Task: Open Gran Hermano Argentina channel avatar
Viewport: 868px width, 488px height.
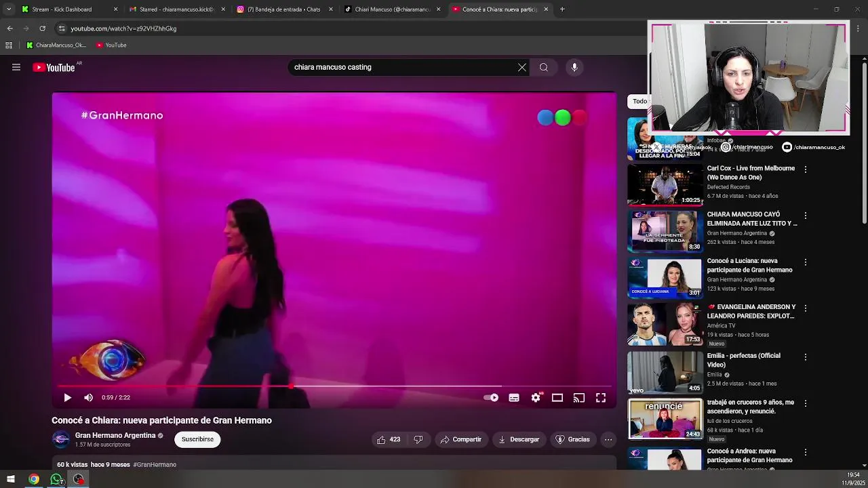Action: [x=61, y=439]
